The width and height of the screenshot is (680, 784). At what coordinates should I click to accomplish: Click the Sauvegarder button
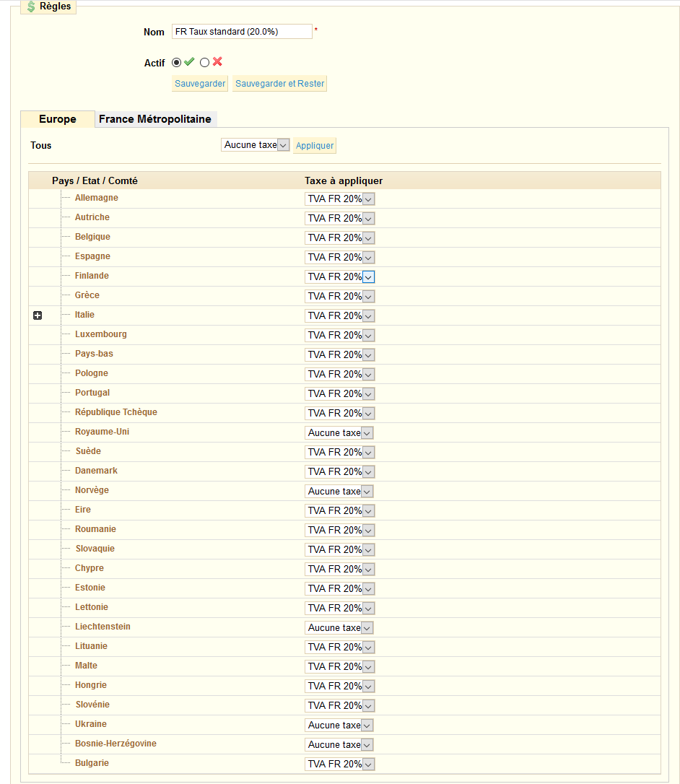pos(200,84)
